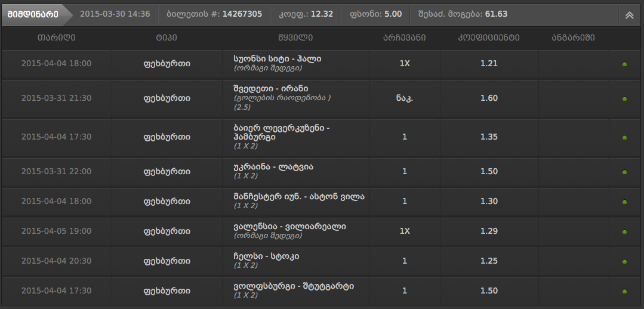Click green status dot for ჩელსი - სტოკი
Image resolution: width=644 pixels, height=309 pixels.
click(x=625, y=261)
